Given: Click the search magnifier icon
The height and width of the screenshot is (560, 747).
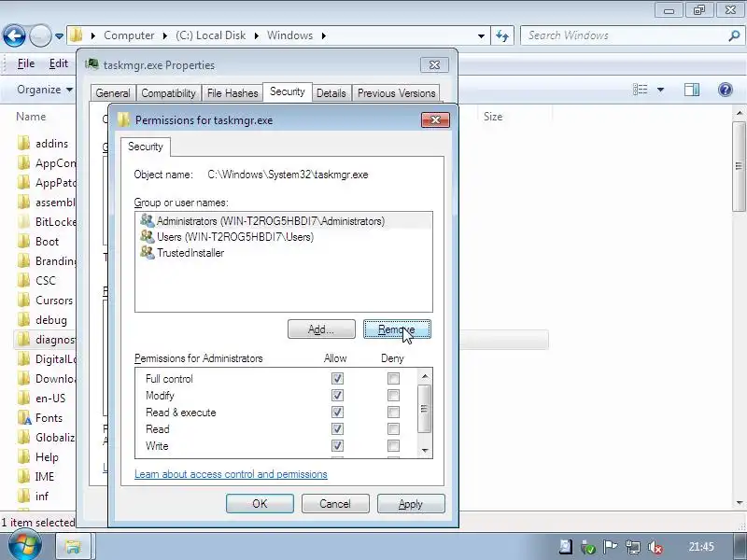Looking at the screenshot, I should 734,35.
